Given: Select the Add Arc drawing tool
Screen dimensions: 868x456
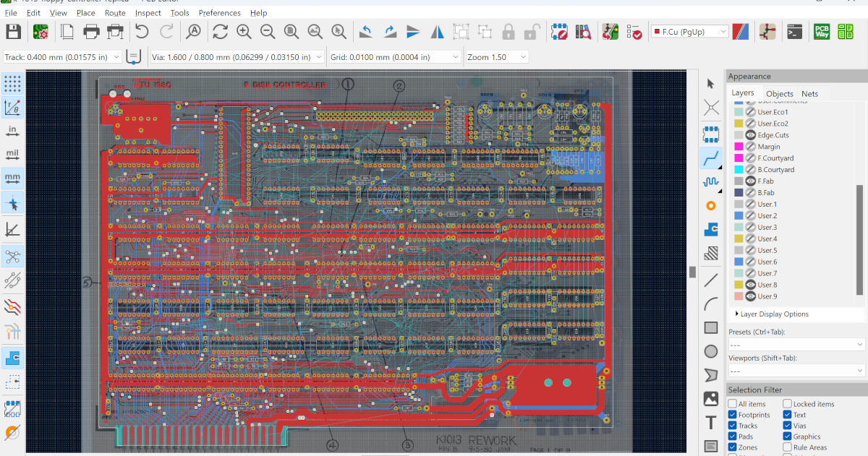Looking at the screenshot, I should pos(711,304).
